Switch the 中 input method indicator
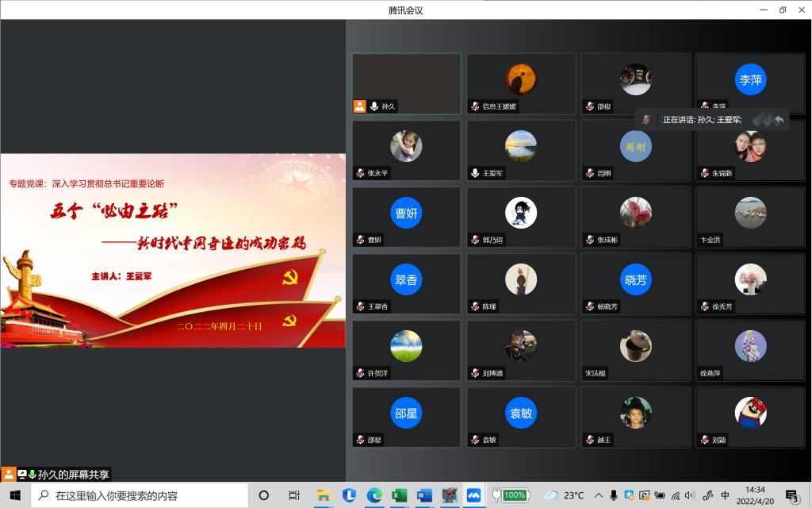The width and height of the screenshot is (812, 508). (x=725, y=495)
